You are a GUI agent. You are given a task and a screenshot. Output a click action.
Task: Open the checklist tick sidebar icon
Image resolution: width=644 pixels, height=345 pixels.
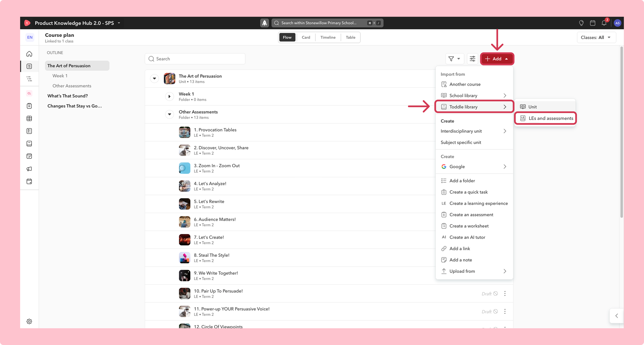tap(29, 156)
